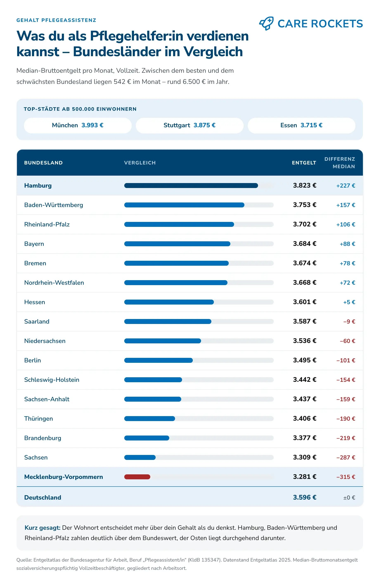Click the +78 € difference value
This screenshot has height=588, width=379.
tap(347, 263)
